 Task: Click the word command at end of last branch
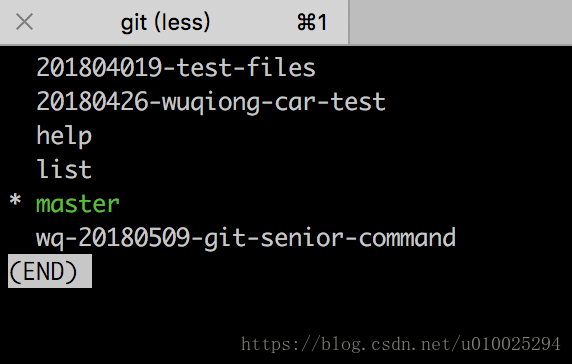[x=407, y=238]
